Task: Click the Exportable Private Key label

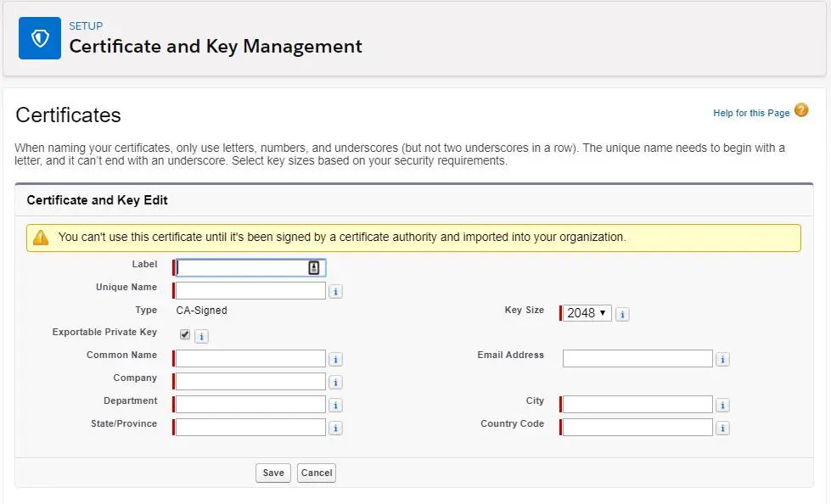Action: [104, 333]
